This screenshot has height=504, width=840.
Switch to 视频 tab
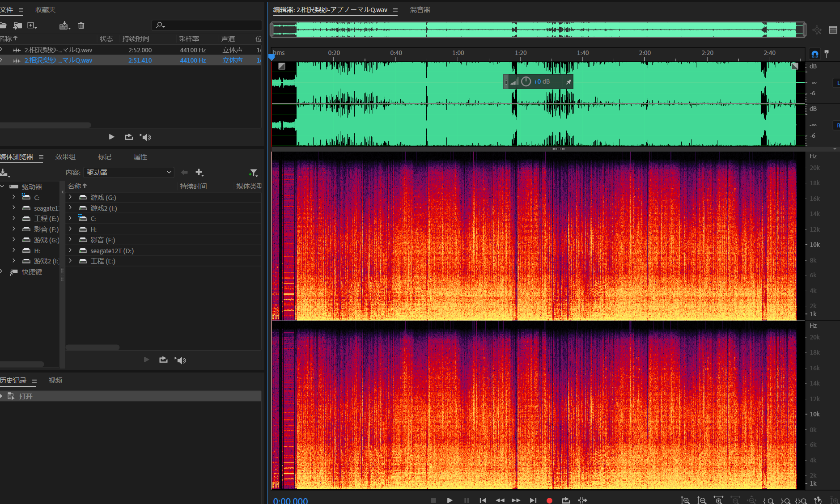tap(55, 380)
